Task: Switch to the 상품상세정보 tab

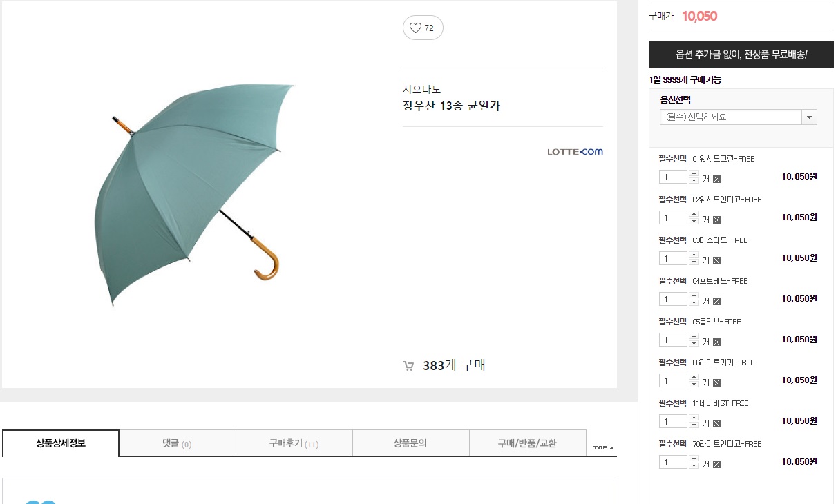Action: pyautogui.click(x=61, y=443)
